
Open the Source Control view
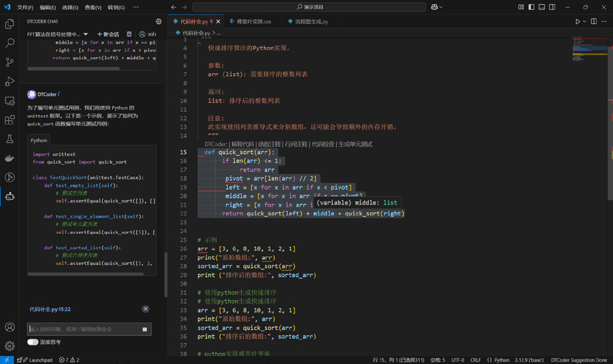9,62
